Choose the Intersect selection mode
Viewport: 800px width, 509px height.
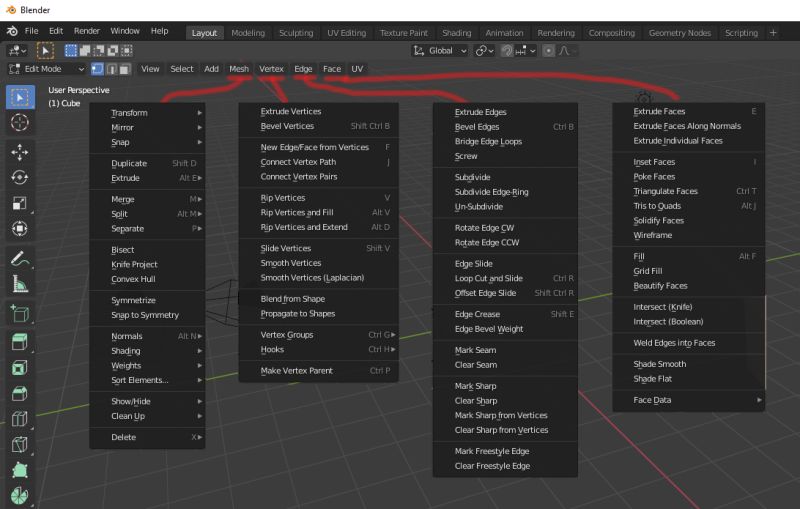tap(126, 50)
